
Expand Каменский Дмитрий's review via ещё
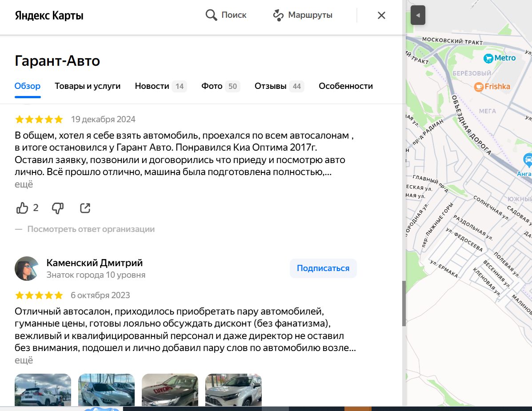point(23,360)
